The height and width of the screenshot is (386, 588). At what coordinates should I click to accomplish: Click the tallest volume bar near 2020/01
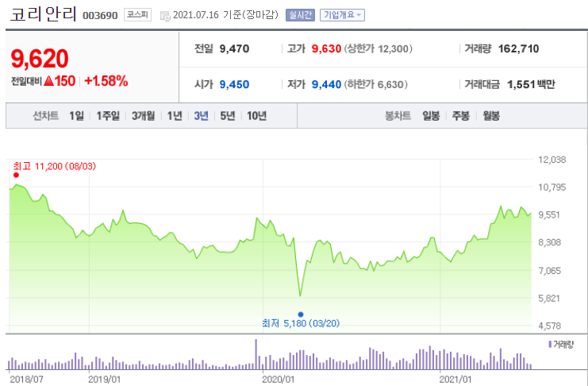click(256, 354)
